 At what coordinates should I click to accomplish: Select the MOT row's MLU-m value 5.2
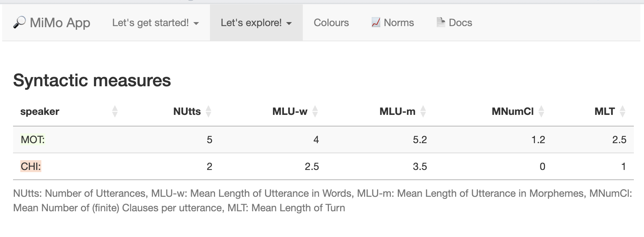pos(420,140)
